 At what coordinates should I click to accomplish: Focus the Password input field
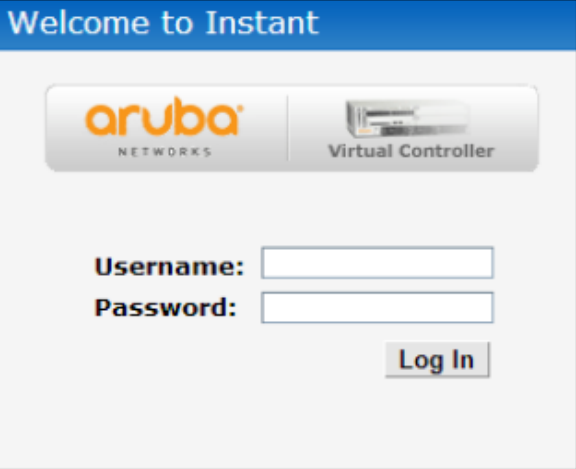pyautogui.click(x=377, y=308)
